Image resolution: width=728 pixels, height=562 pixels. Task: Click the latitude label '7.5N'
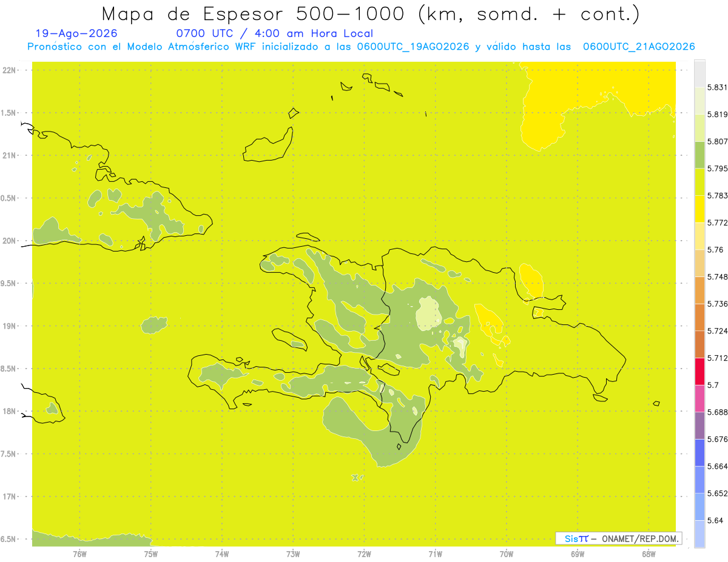(9, 453)
